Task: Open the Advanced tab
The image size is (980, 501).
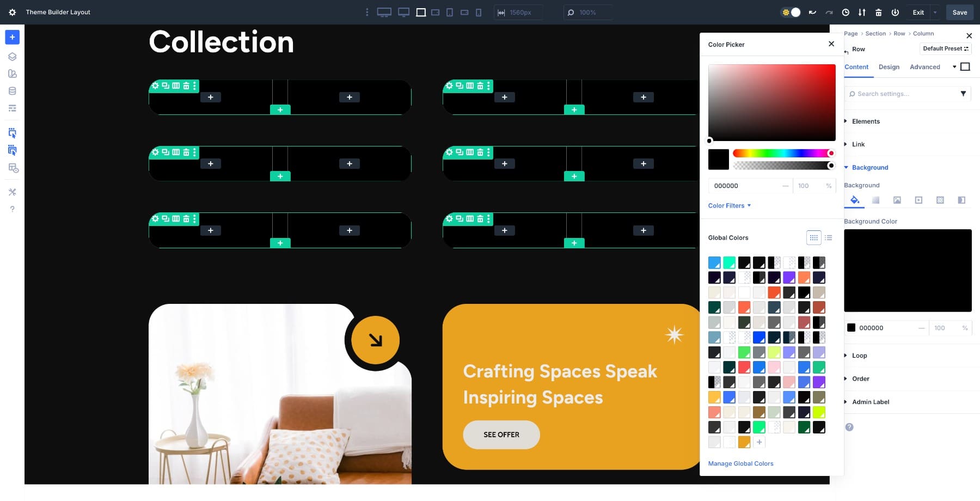Action: point(924,67)
